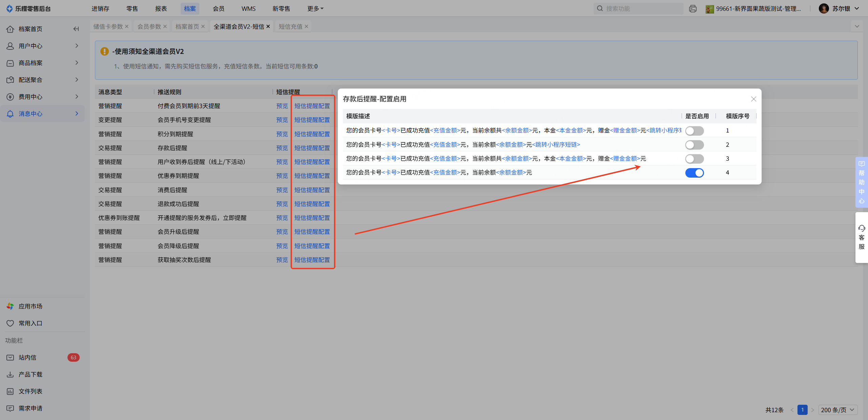Click the printer icon in top bar
This screenshot has width=868, height=420.
click(693, 9)
